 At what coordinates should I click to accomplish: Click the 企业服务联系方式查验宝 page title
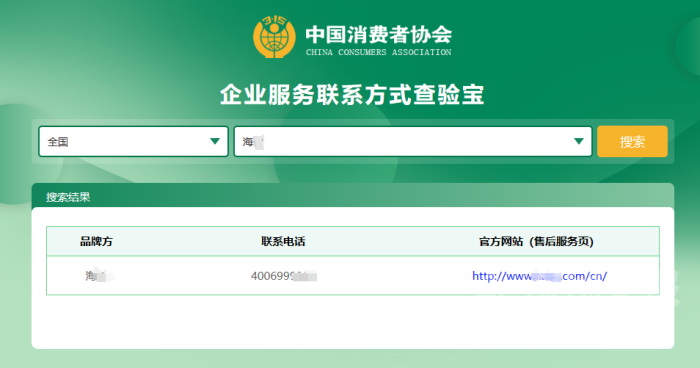[x=352, y=94]
